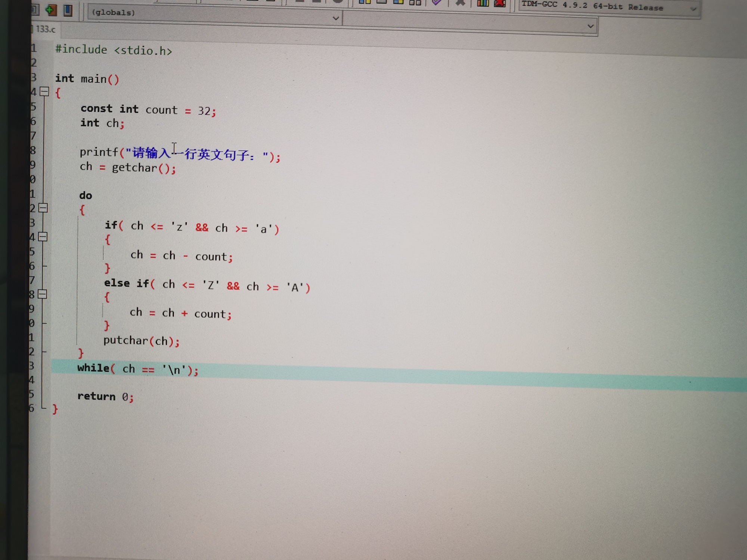
Task: Click the 'int ch;' declaration line
Action: point(102,123)
